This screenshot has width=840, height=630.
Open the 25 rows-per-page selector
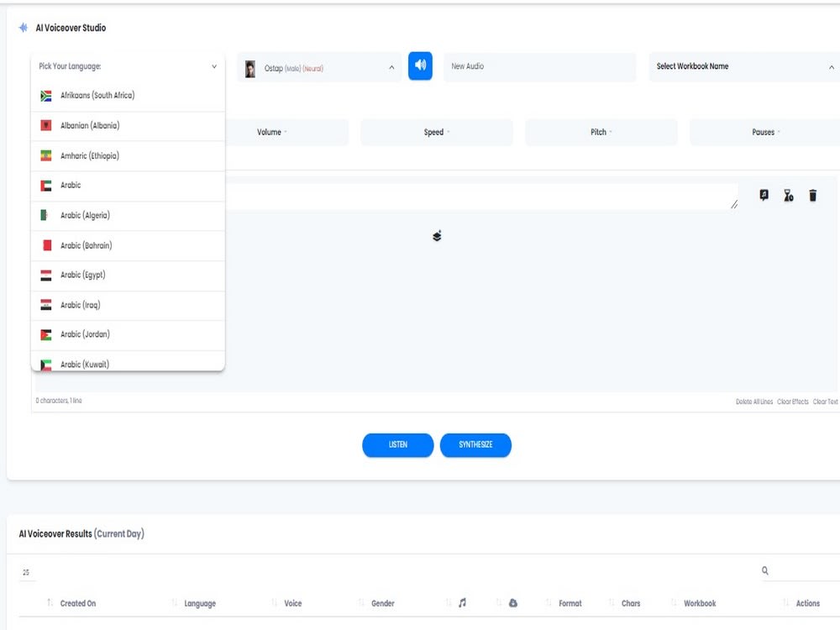[x=27, y=572]
